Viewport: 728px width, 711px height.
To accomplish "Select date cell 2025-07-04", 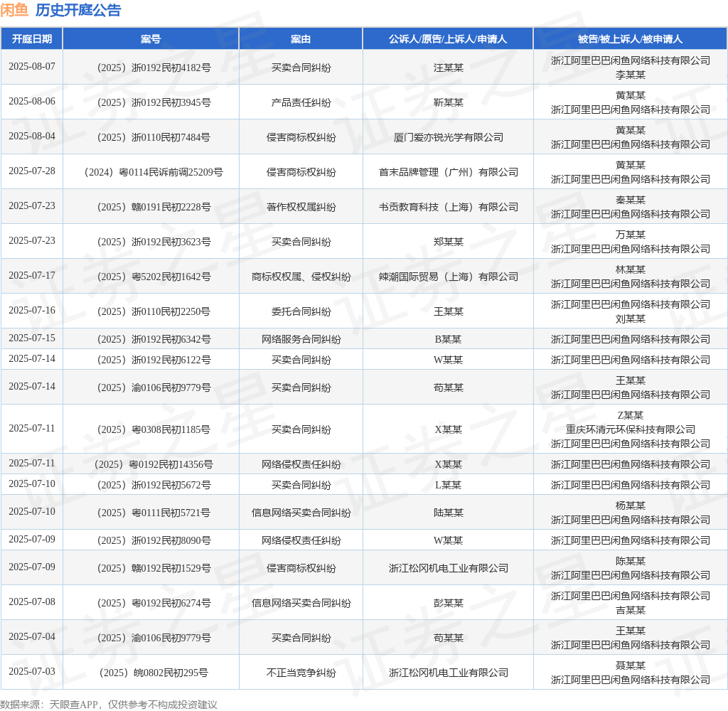I will click(32, 636).
